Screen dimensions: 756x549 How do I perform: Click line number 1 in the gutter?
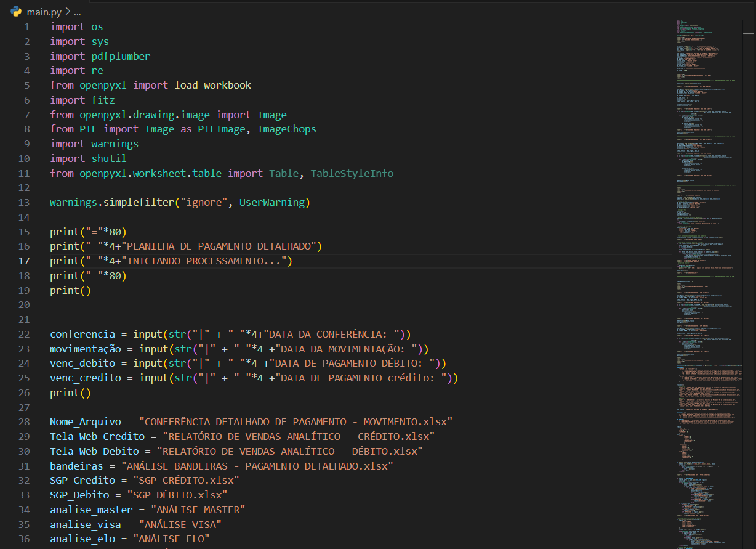pyautogui.click(x=26, y=27)
